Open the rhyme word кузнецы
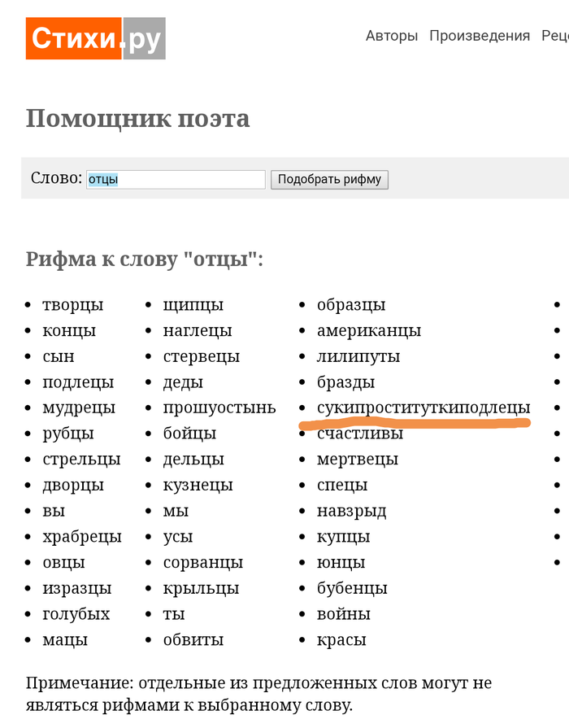Screen dimensions: 569x728 pyautogui.click(x=198, y=486)
